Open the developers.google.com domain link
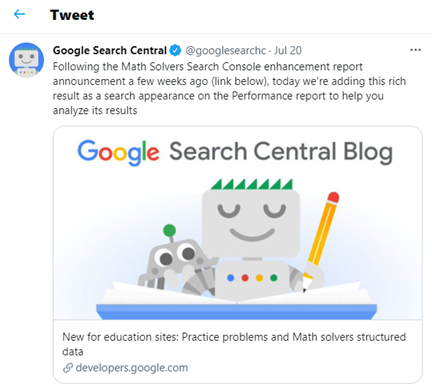 tap(132, 368)
